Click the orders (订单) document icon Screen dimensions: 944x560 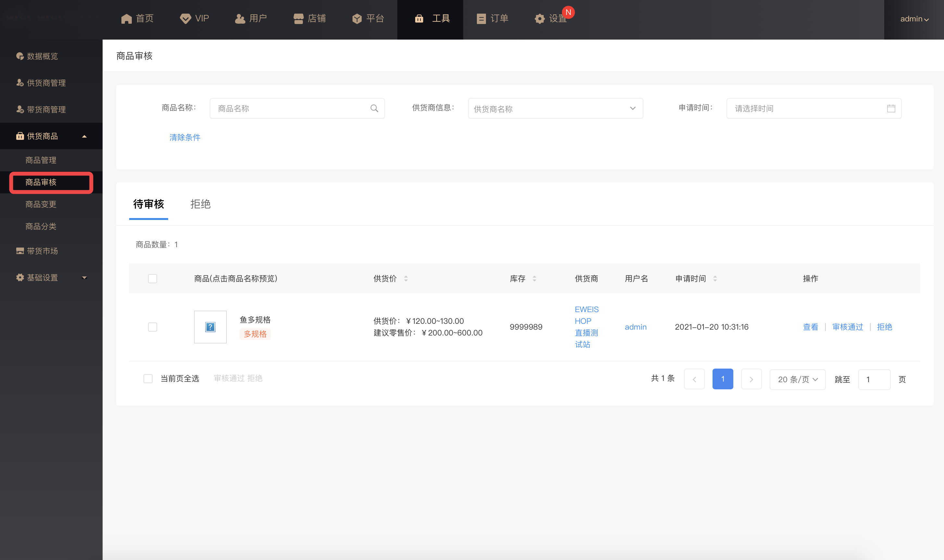click(x=481, y=18)
